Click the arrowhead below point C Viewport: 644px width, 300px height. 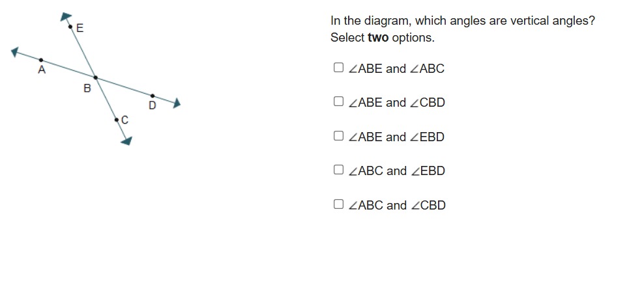click(127, 140)
